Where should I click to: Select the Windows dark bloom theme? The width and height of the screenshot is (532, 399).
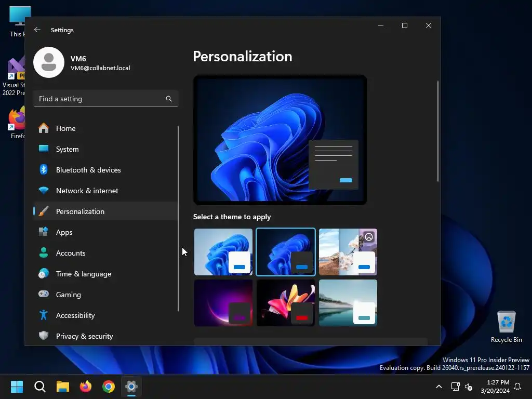point(286,252)
